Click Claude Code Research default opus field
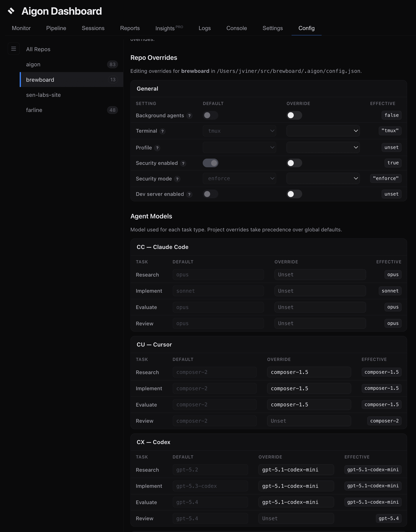 pyautogui.click(x=218, y=275)
